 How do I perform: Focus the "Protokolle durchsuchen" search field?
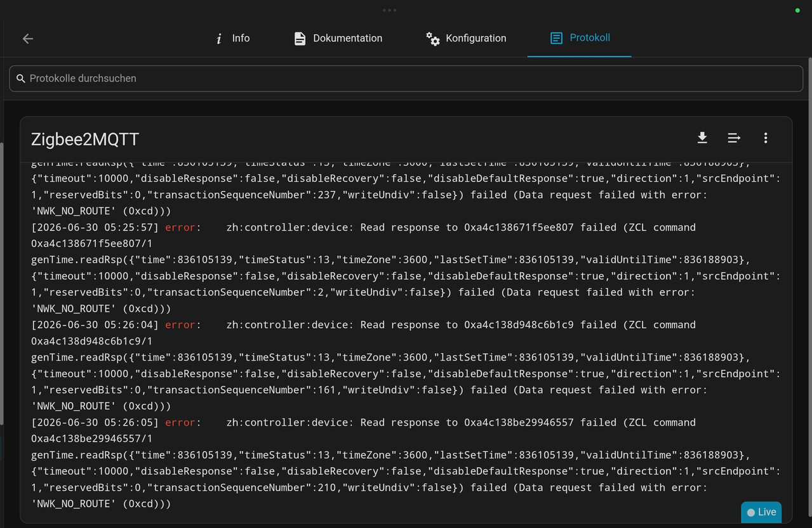[406, 79]
